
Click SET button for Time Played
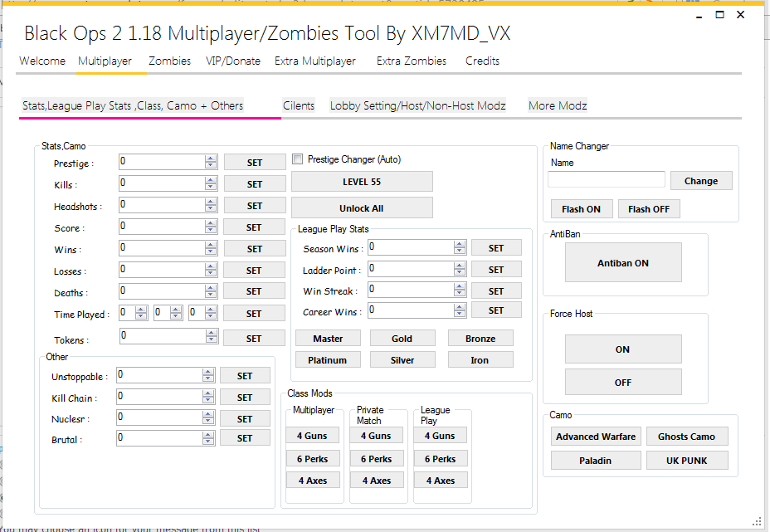[255, 314]
